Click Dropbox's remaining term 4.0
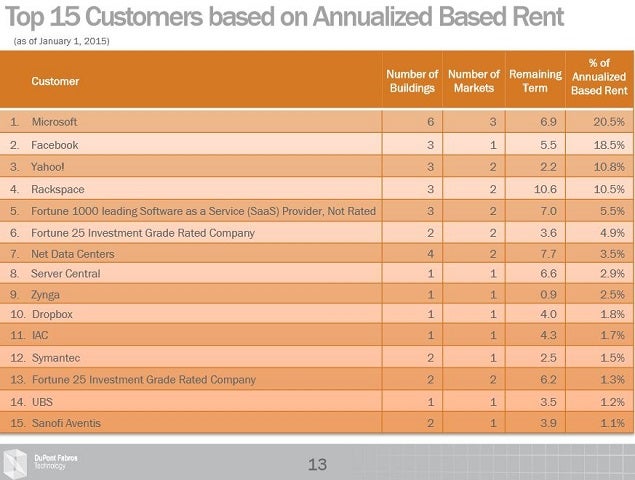This screenshot has width=635, height=480. pos(548,314)
